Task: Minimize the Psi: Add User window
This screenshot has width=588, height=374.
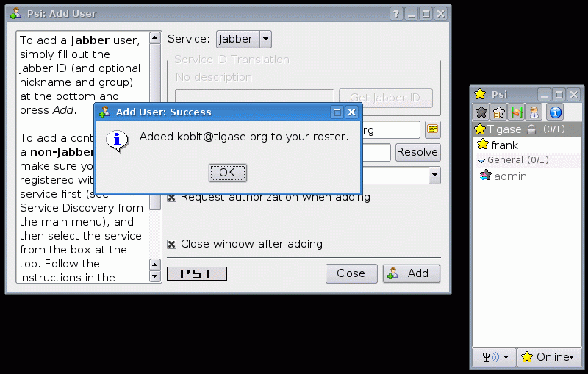Action: tap(411, 14)
